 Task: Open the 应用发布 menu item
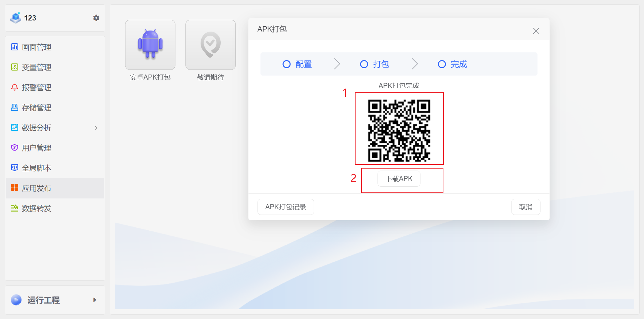click(36, 188)
